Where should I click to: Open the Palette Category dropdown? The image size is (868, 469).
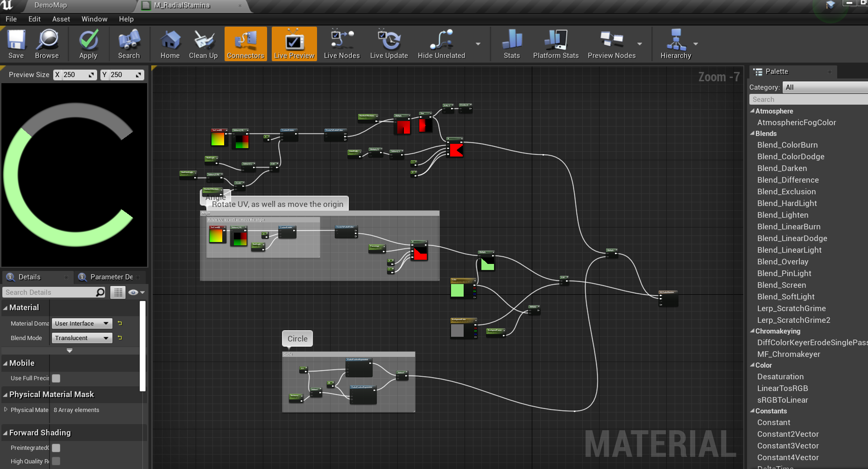825,87
